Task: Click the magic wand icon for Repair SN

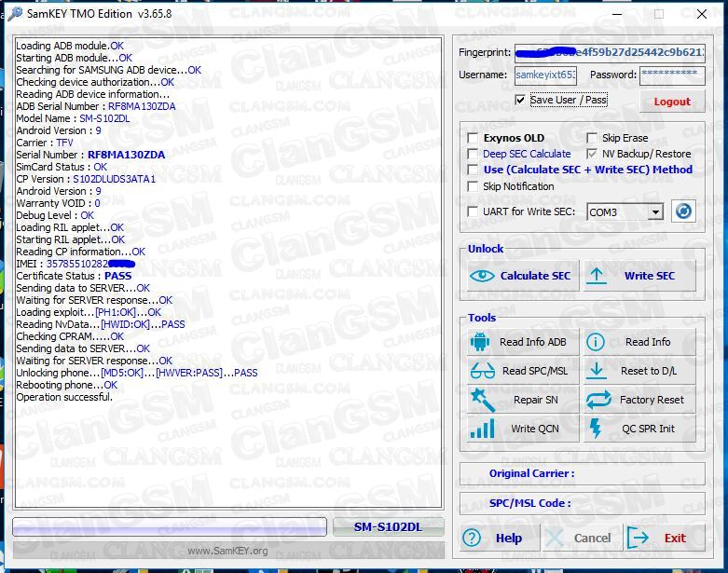Action: (x=483, y=400)
